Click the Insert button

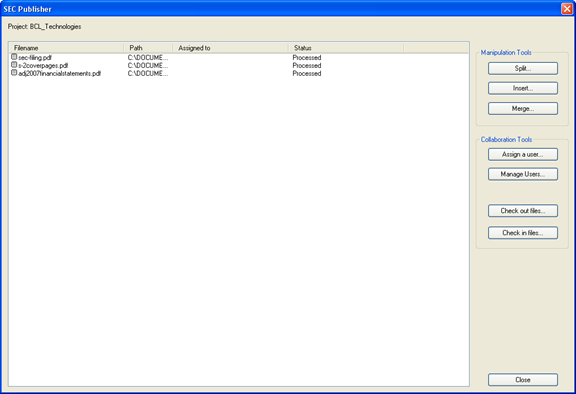(x=523, y=88)
